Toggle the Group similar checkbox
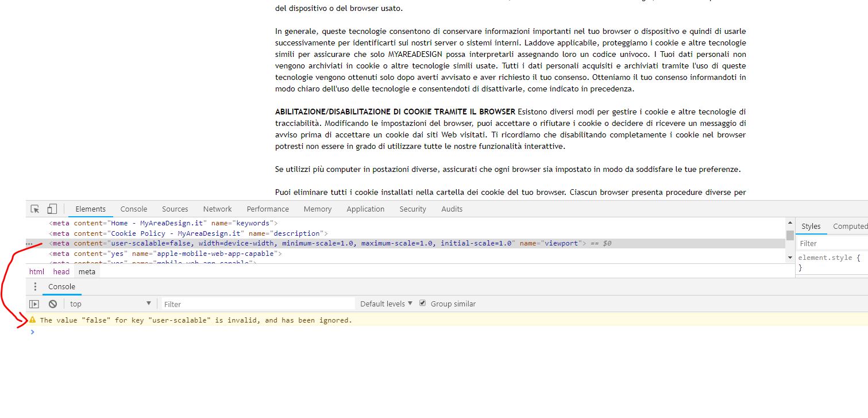The width and height of the screenshot is (868, 418). tap(423, 303)
